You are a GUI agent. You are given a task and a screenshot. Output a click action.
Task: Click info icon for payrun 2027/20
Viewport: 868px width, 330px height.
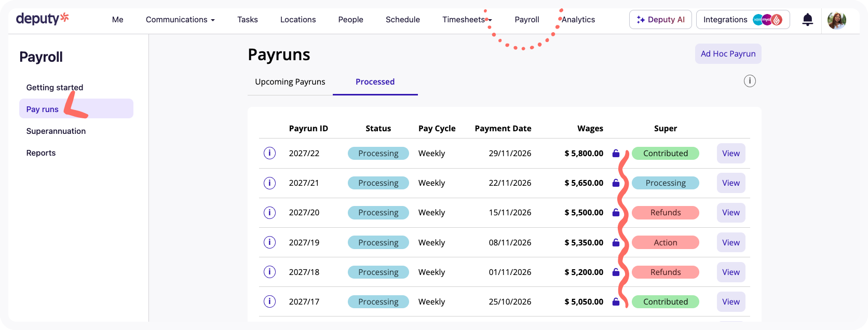point(269,212)
